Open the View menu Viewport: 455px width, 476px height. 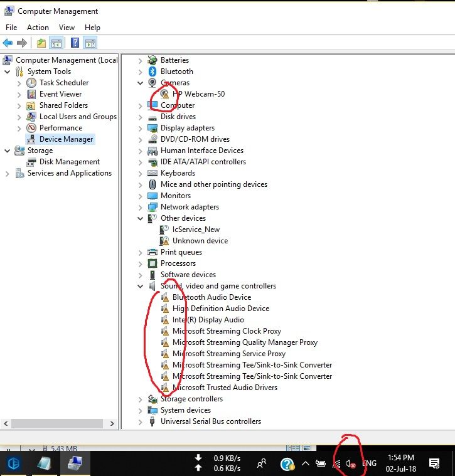tap(67, 28)
